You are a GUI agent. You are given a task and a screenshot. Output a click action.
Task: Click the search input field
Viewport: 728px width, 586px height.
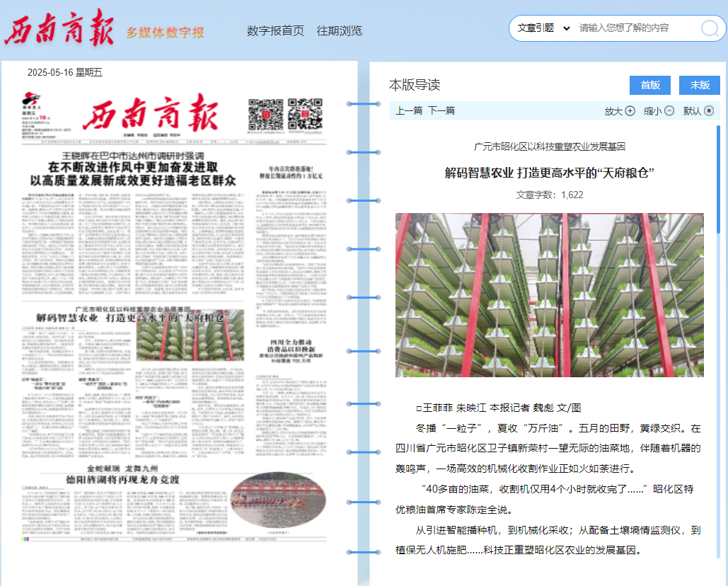click(x=633, y=28)
